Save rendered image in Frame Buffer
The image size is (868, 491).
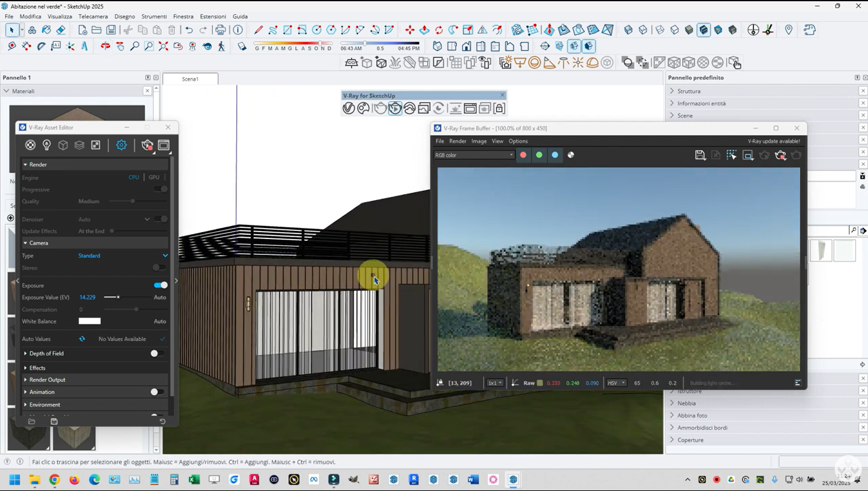(x=700, y=155)
